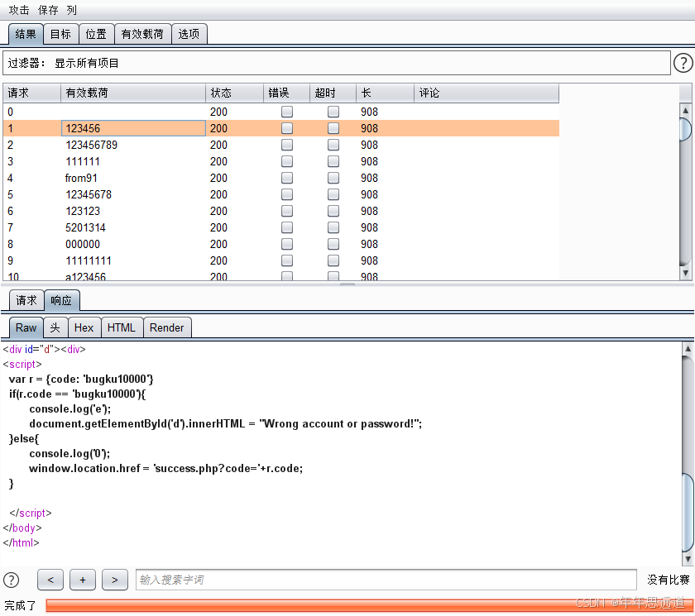Viewport: 695px width, 616px height.
Task: Select request number 0 row
Action: (x=281, y=112)
